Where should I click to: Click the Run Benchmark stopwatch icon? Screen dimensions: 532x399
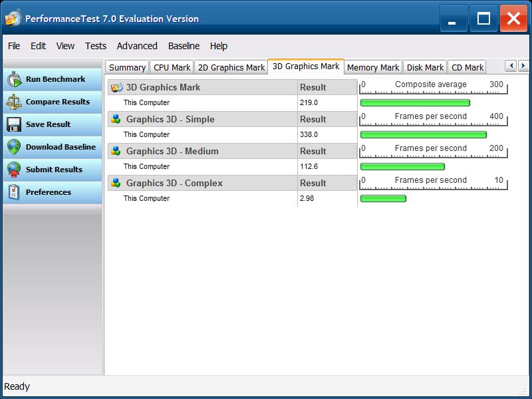click(14, 79)
